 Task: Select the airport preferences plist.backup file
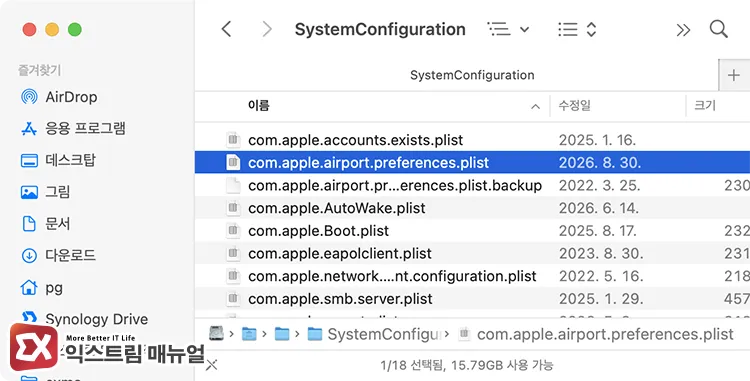395,185
